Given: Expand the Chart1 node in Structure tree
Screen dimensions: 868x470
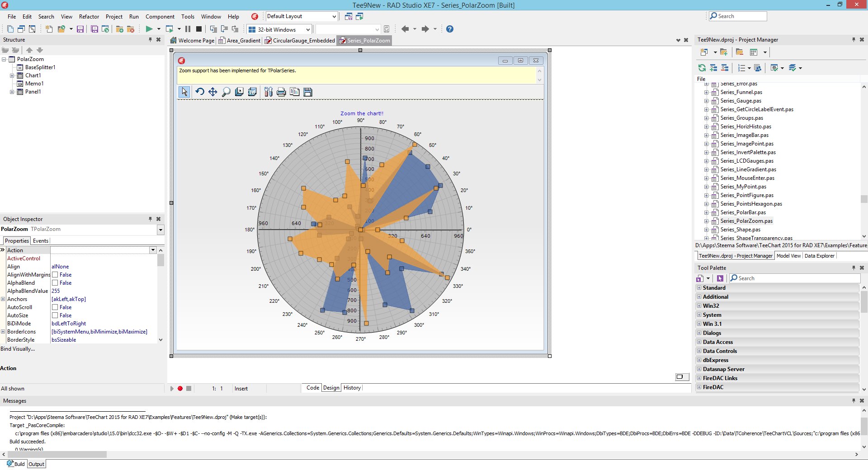Looking at the screenshot, I should click(x=12, y=75).
